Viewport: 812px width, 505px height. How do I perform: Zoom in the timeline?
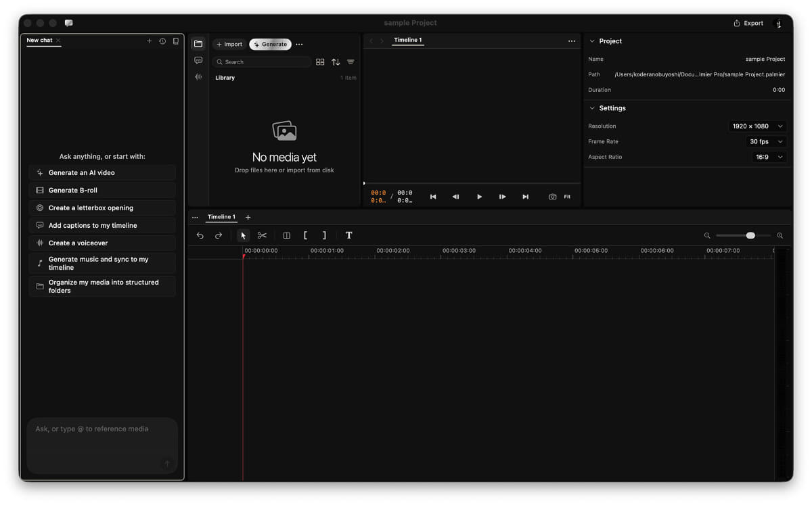780,235
